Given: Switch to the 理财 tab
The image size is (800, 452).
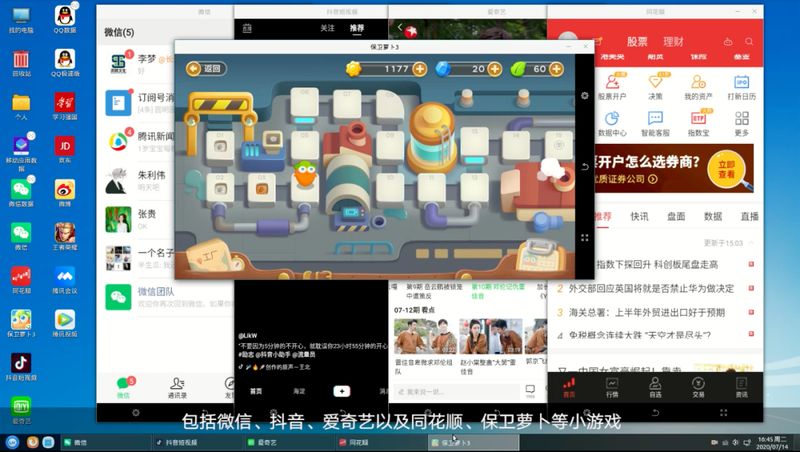Looking at the screenshot, I should pyautogui.click(x=673, y=41).
